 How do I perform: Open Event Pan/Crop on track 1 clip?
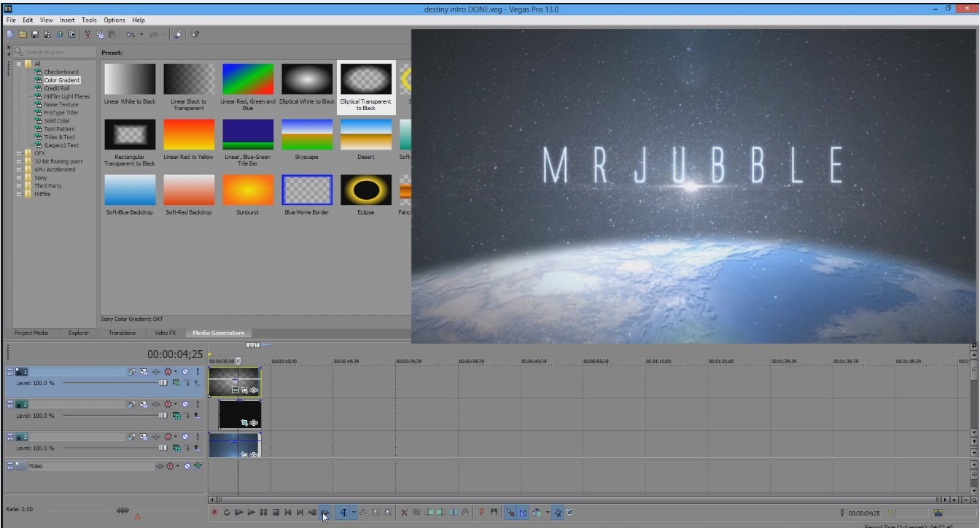point(245,390)
